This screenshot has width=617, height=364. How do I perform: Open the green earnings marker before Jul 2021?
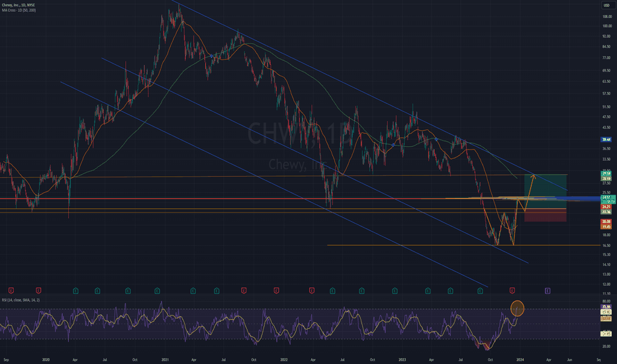[x=216, y=291]
